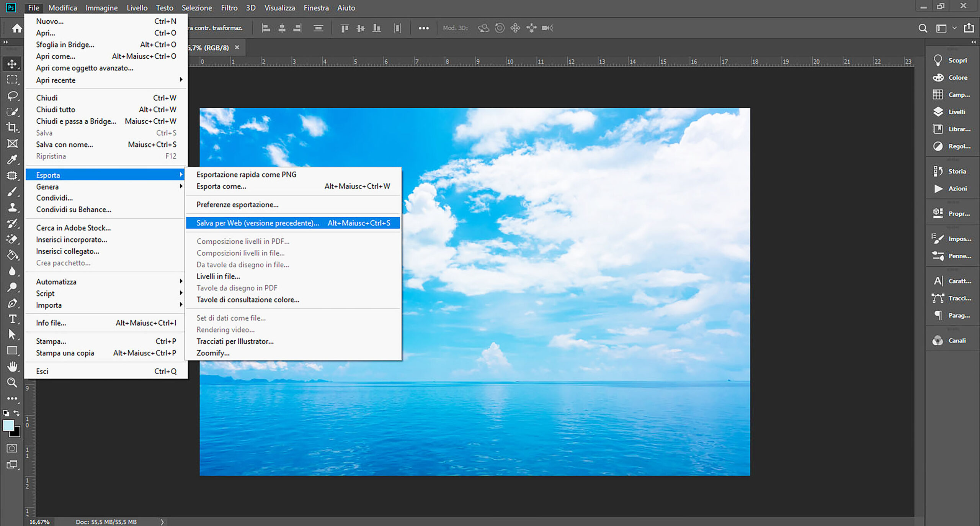Expand the Genera submenu

[106, 187]
